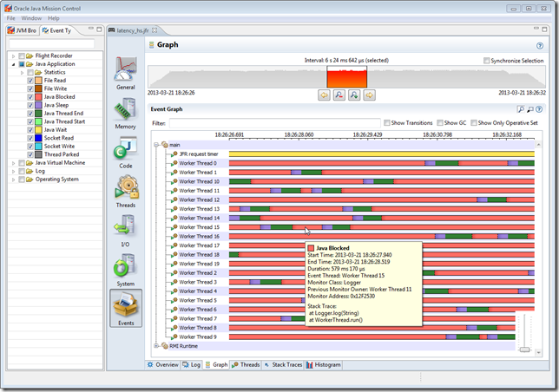The width and height of the screenshot is (559, 392).
Task: Uncheck the File Write event type
Action: 30,88
